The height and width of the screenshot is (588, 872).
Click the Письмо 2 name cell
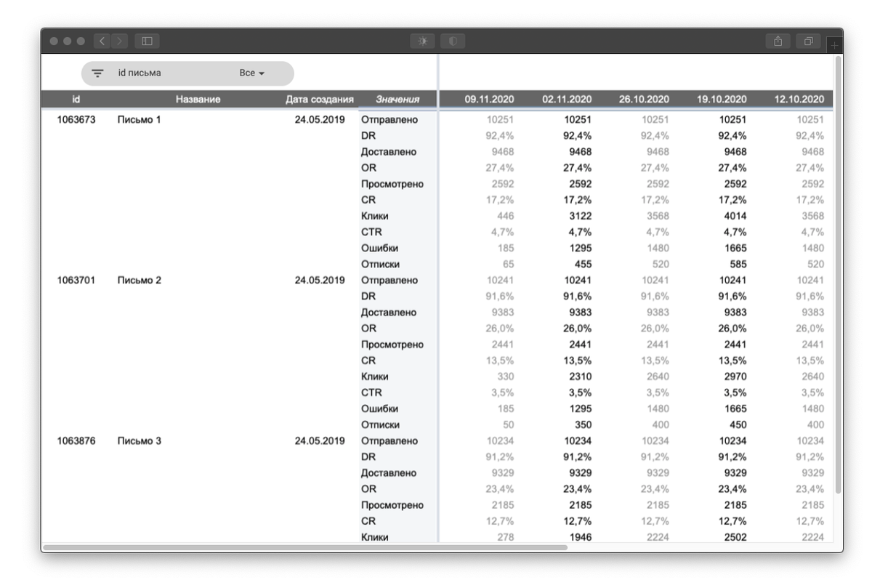(139, 281)
